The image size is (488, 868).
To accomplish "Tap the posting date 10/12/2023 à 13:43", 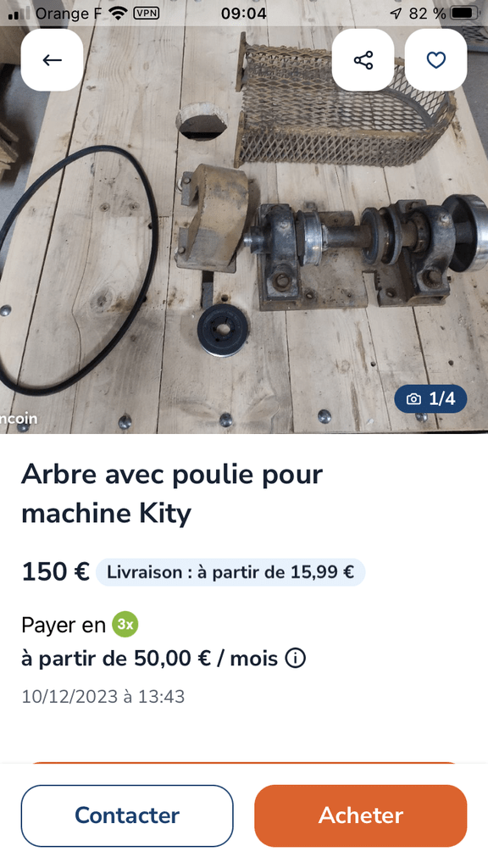I will [x=103, y=696].
